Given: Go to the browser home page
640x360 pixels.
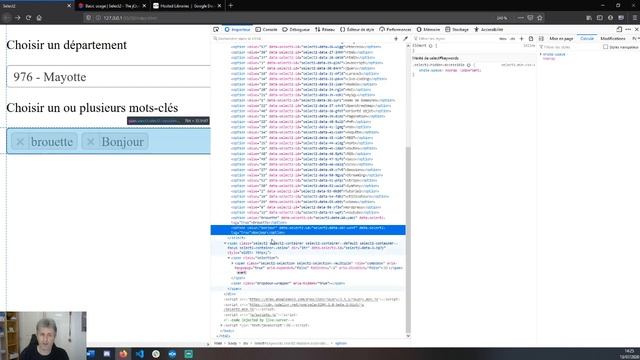Looking at the screenshot, I should pyautogui.click(x=39, y=18).
